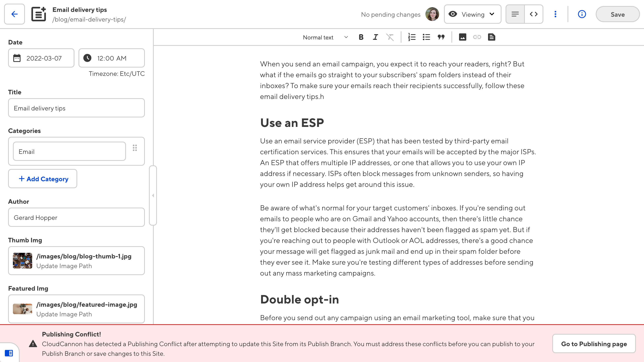Open the three-dot more options menu
Image resolution: width=644 pixels, height=362 pixels.
(555, 14)
